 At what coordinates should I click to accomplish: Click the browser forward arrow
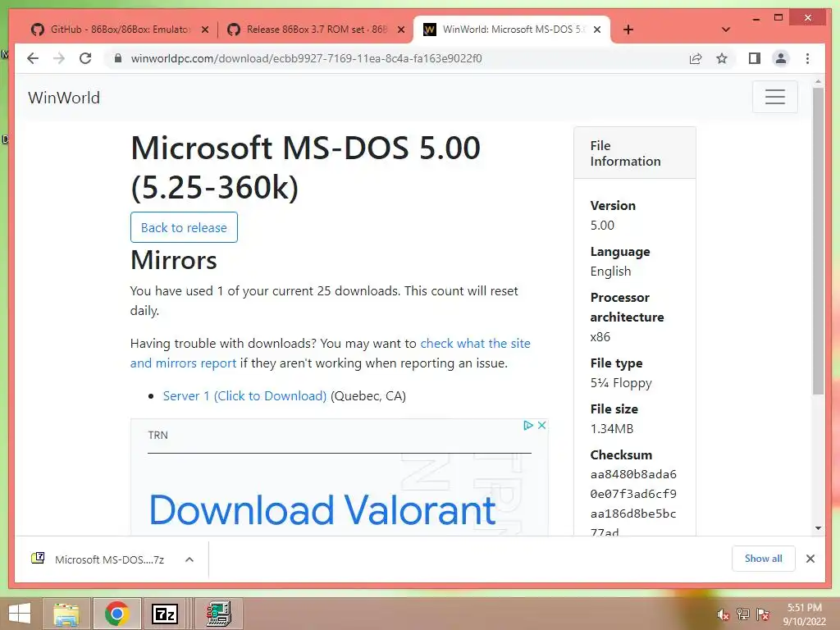pyautogui.click(x=59, y=58)
